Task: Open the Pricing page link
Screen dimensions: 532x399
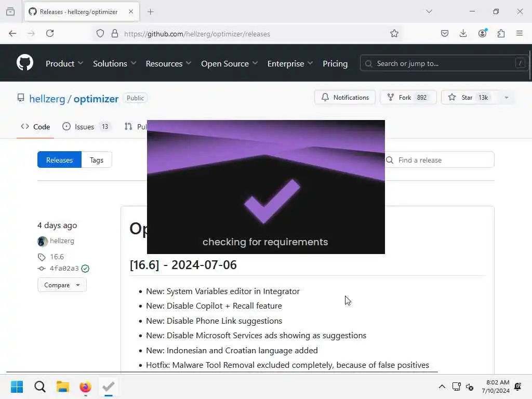Action: (335, 63)
